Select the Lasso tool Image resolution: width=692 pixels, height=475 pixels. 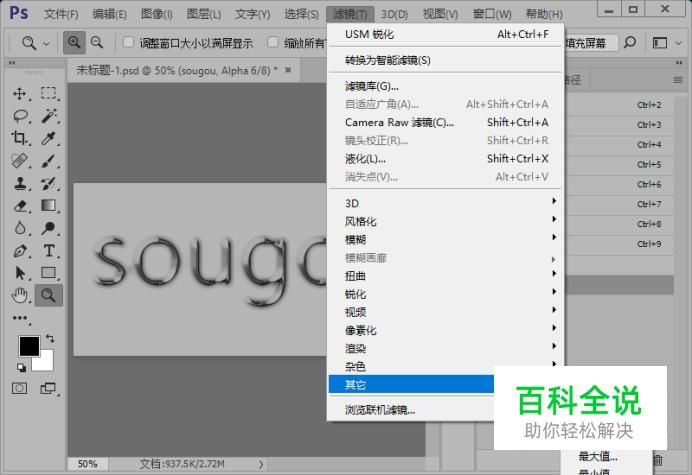pyautogui.click(x=20, y=116)
